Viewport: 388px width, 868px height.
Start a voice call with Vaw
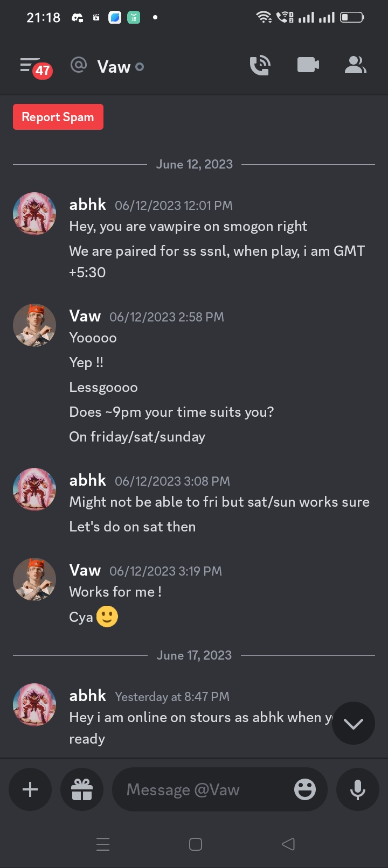tap(260, 66)
